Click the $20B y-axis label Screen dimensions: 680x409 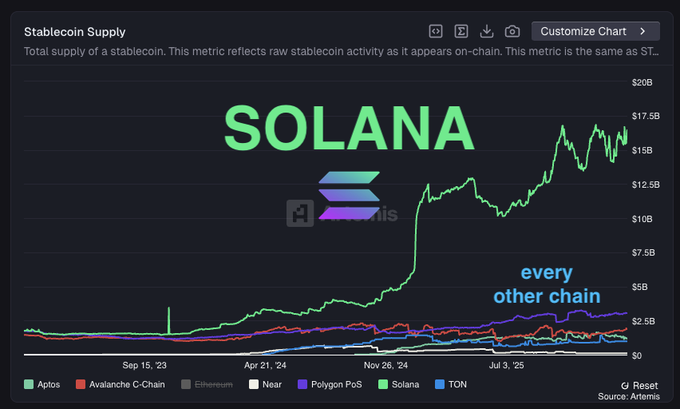[640, 81]
